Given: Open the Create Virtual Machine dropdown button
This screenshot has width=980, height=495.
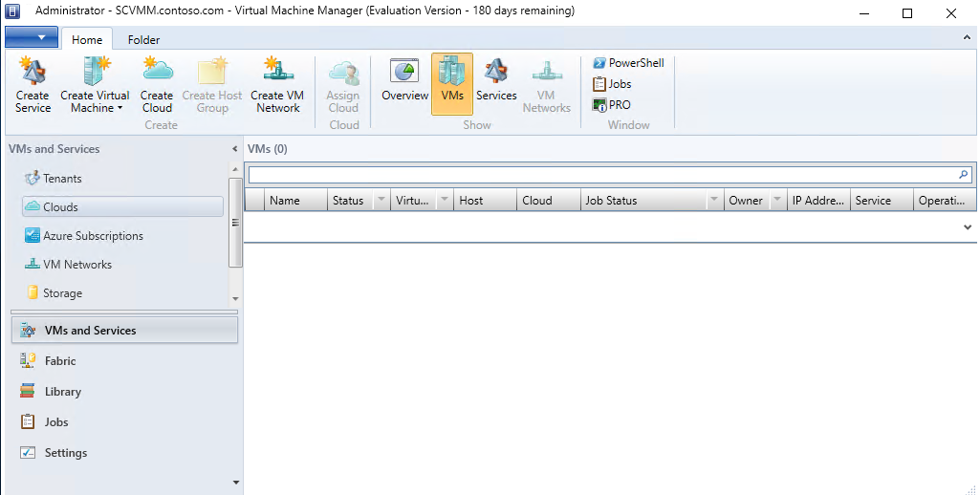Looking at the screenshot, I should pyautogui.click(x=95, y=85).
